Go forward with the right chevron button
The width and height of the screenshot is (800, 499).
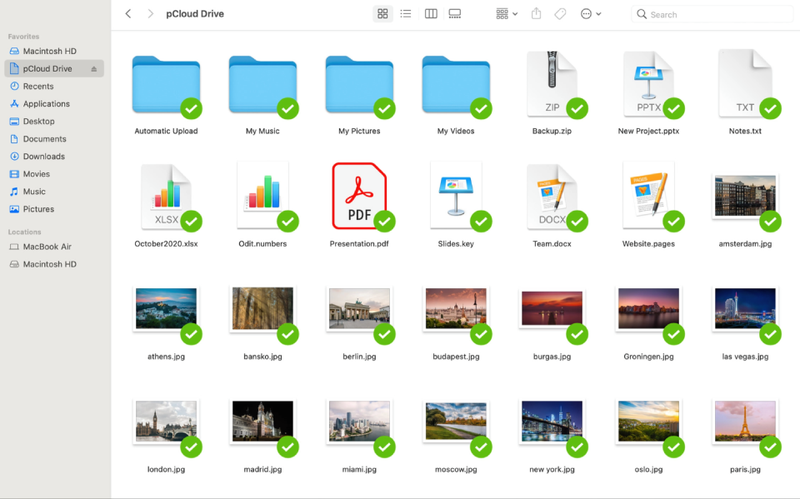150,14
